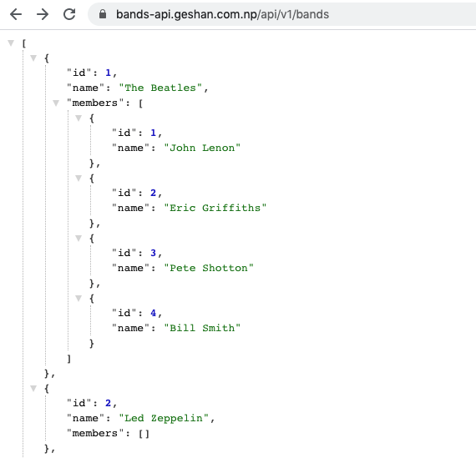Click the empty members array of Led Zeppelin
This screenshot has height=458, width=476.
click(144, 434)
